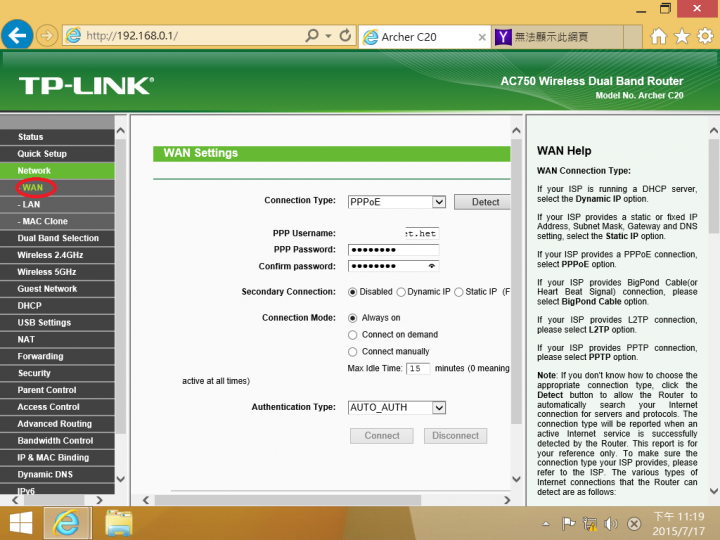The width and height of the screenshot is (720, 540).
Task: Click settings pane scroll-left arrow
Action: pos(146,500)
